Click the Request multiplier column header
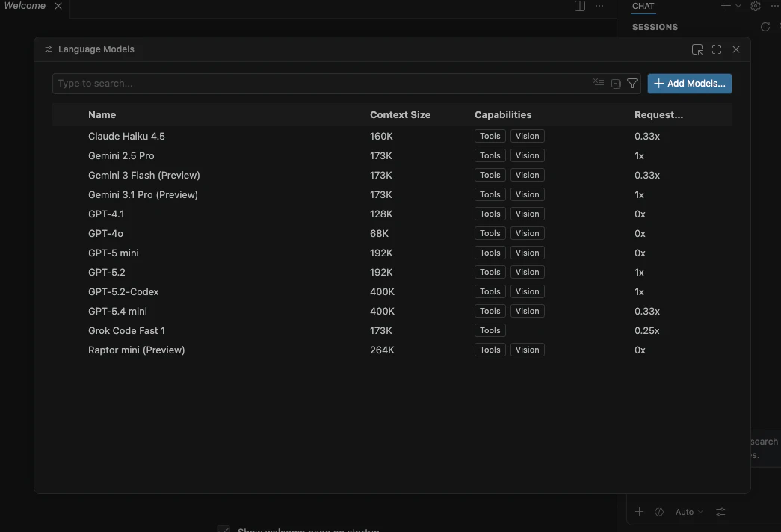 pos(658,114)
